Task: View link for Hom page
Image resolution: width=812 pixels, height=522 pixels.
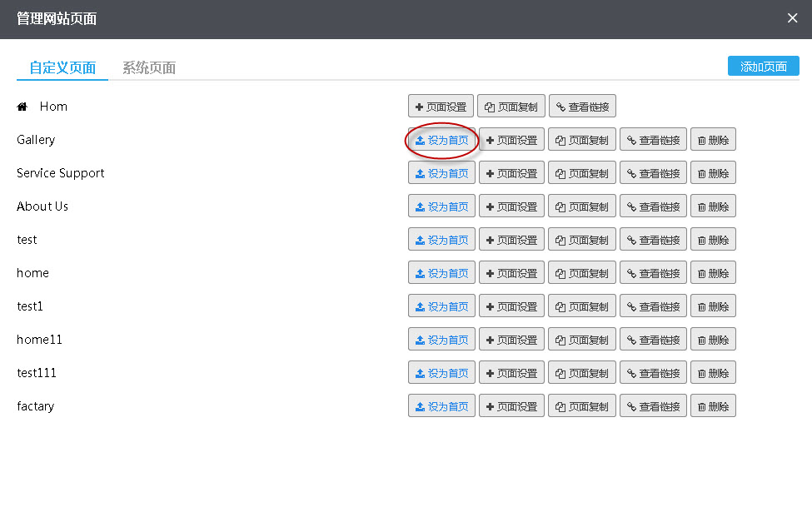Action: coord(582,107)
